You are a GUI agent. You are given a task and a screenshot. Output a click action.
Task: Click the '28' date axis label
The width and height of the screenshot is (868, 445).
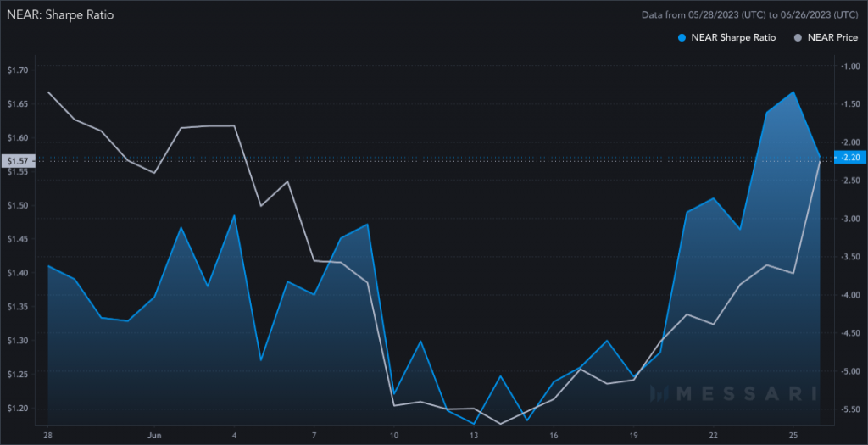(48, 435)
